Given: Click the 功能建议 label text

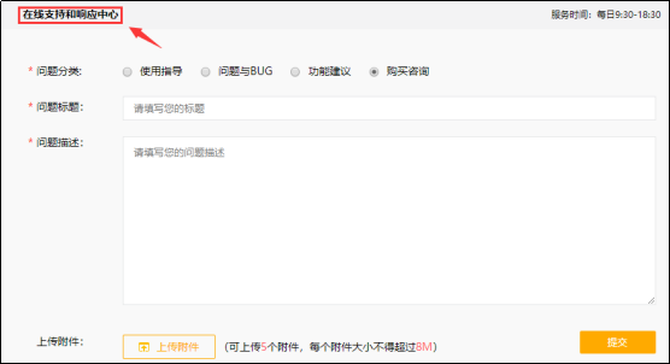Looking at the screenshot, I should pos(329,71).
